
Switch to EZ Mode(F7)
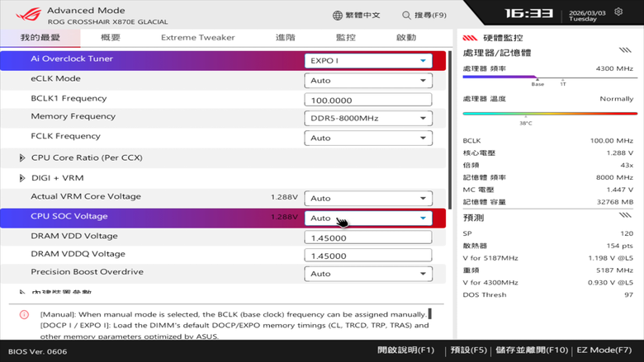pyautogui.click(x=604, y=350)
